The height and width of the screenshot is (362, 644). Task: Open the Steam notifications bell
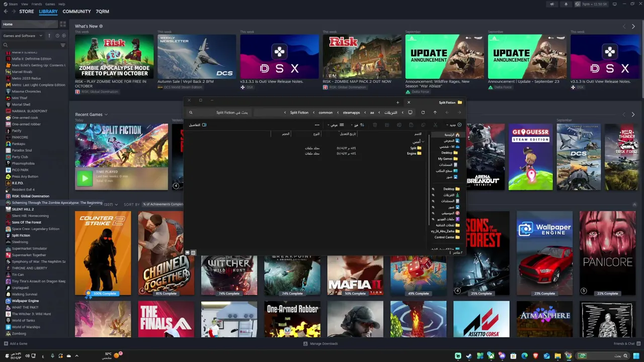point(566,4)
